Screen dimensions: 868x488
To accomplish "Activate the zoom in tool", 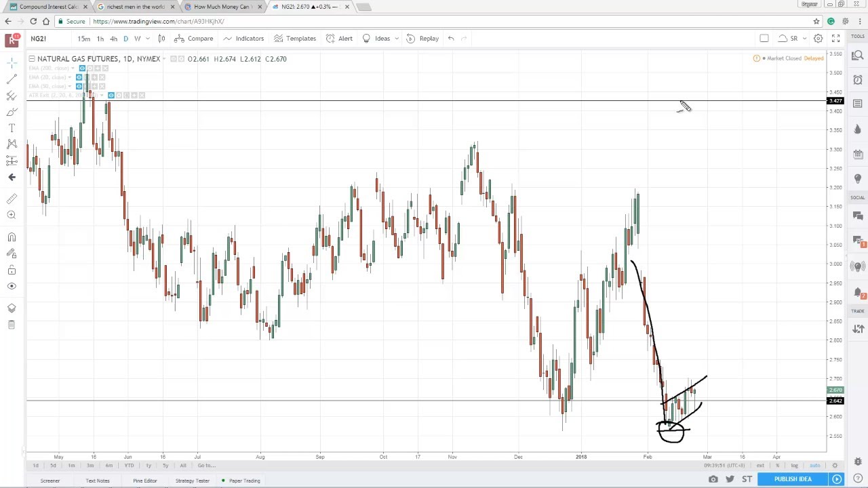I will pyautogui.click(x=12, y=215).
